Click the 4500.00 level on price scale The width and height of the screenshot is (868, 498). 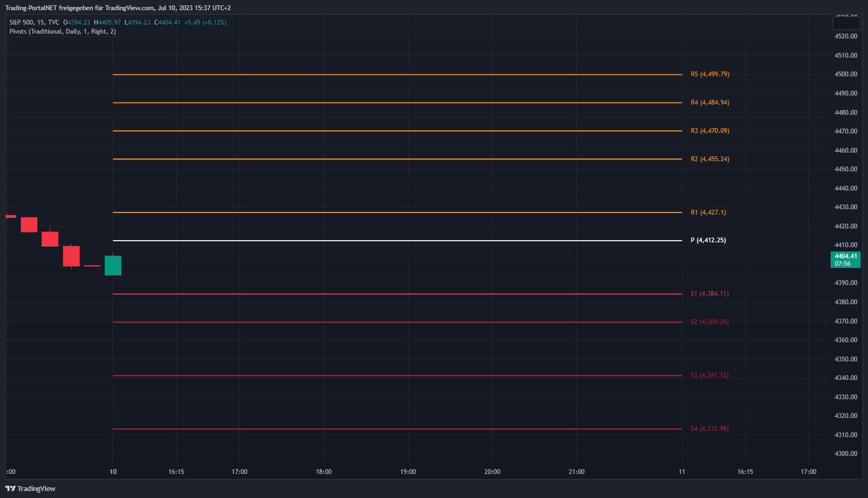(x=846, y=74)
